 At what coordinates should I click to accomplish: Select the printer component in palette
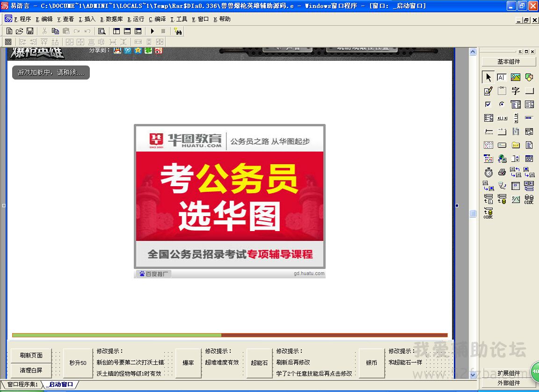[x=502, y=172]
